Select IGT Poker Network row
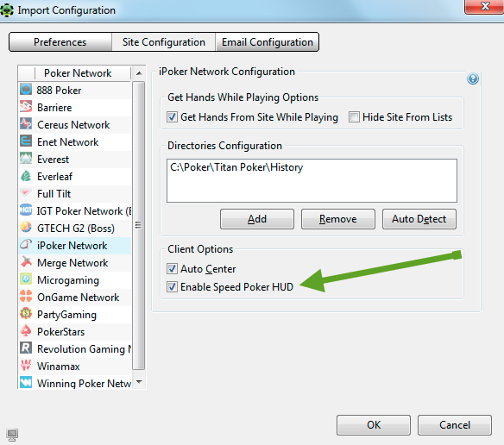Screen dimensions: 504x445 (75, 211)
